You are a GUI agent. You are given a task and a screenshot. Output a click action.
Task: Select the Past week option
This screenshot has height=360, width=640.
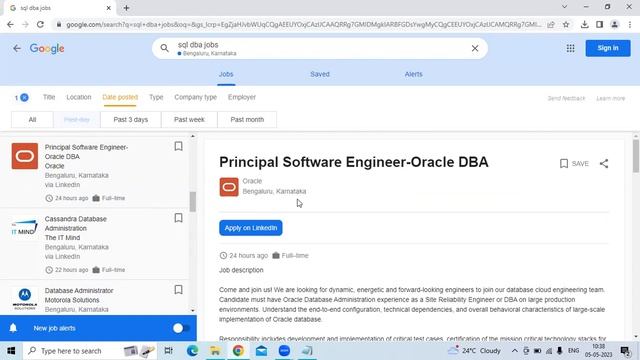coord(189,120)
